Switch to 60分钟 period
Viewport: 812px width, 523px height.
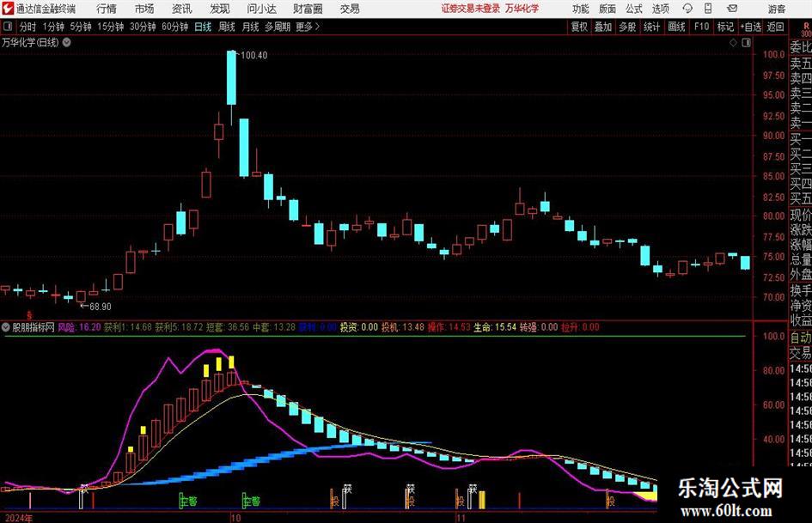tap(175, 27)
